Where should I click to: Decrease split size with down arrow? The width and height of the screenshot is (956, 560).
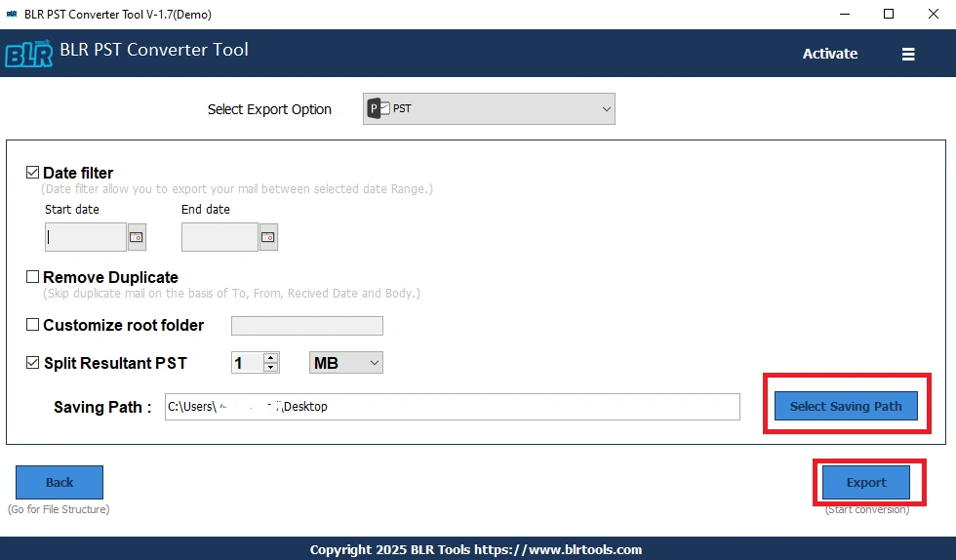(271, 367)
